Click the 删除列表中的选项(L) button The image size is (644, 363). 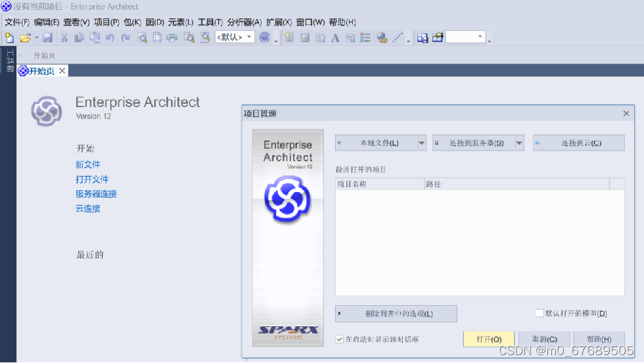tap(396, 314)
